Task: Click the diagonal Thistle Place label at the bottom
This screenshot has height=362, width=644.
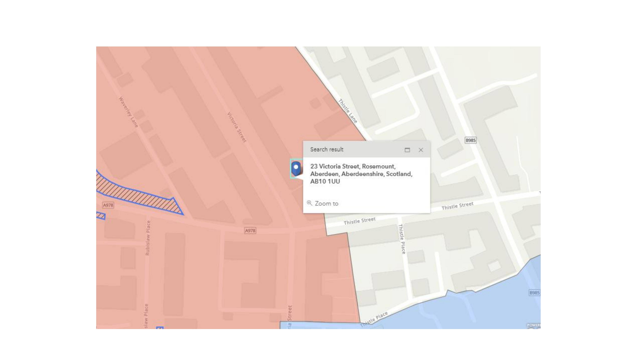Action: 374,320
